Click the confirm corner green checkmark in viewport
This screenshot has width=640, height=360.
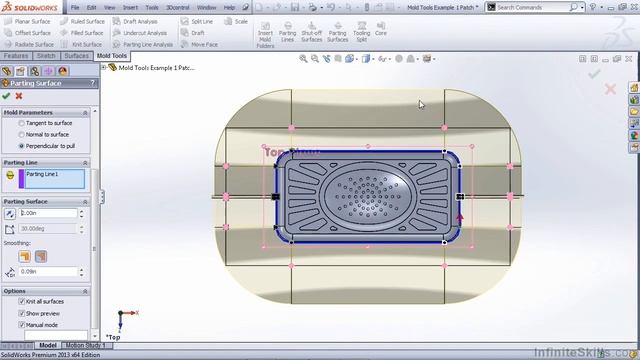594,74
